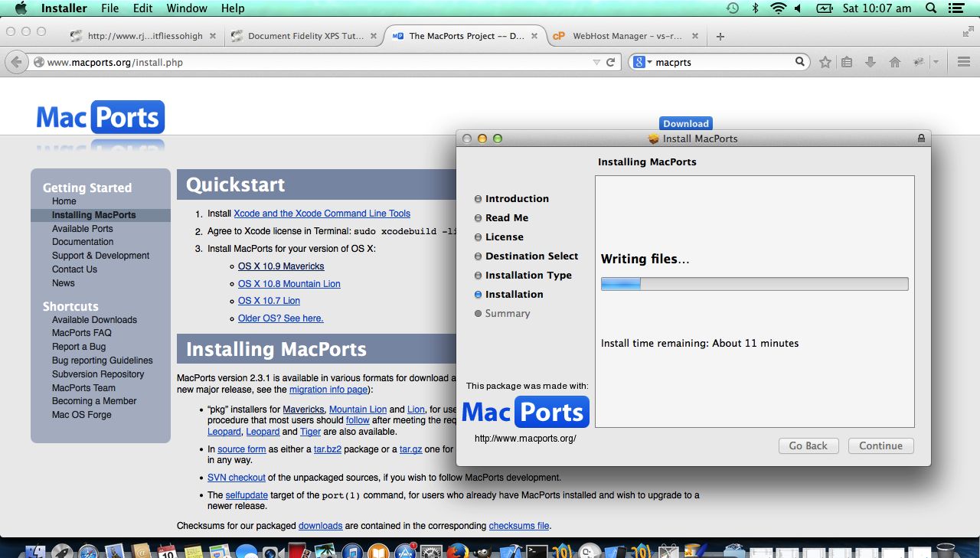The width and height of the screenshot is (980, 558).
Task: Click the Firefox back arrow button
Action: coord(16,62)
